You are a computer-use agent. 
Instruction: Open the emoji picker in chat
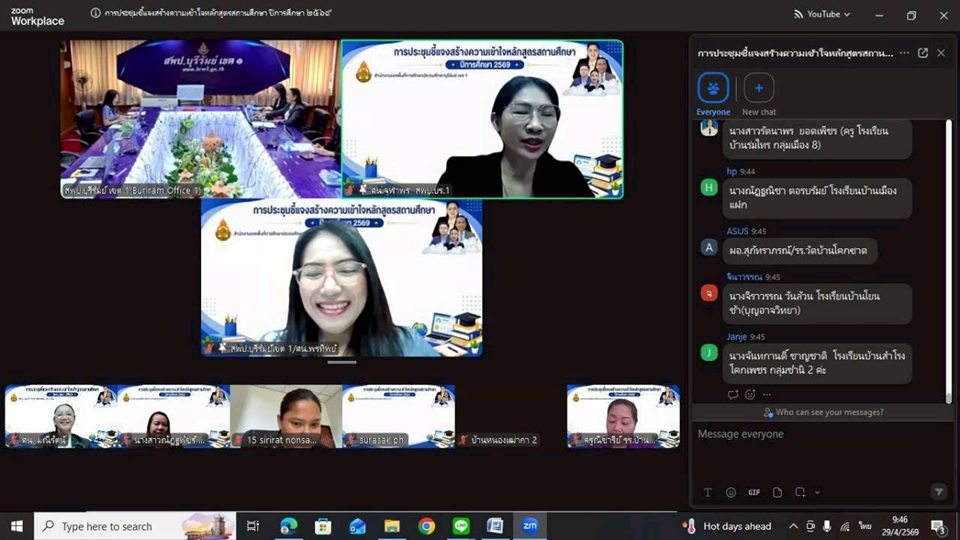pos(731,492)
